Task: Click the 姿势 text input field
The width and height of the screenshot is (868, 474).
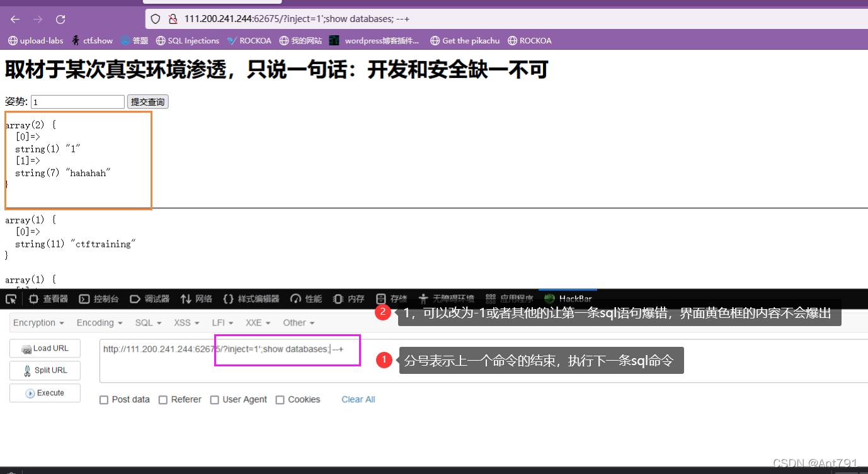Action: tap(77, 102)
